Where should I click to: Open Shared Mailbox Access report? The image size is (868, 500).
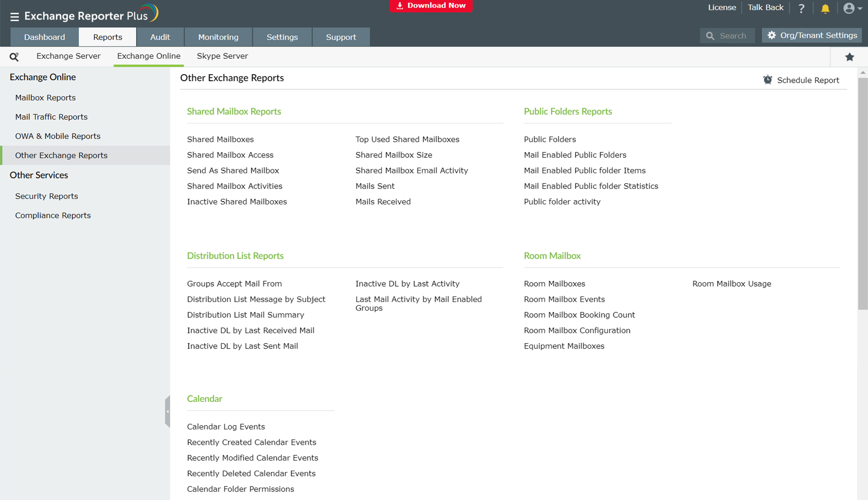[x=230, y=155]
